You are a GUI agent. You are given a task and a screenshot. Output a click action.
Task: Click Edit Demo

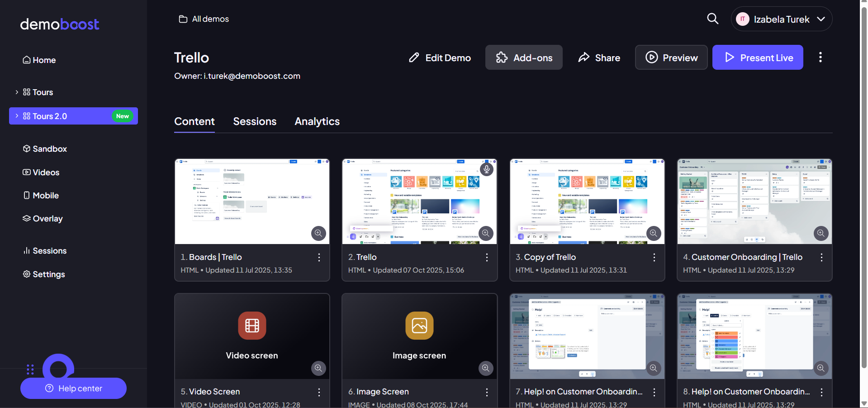(x=440, y=58)
